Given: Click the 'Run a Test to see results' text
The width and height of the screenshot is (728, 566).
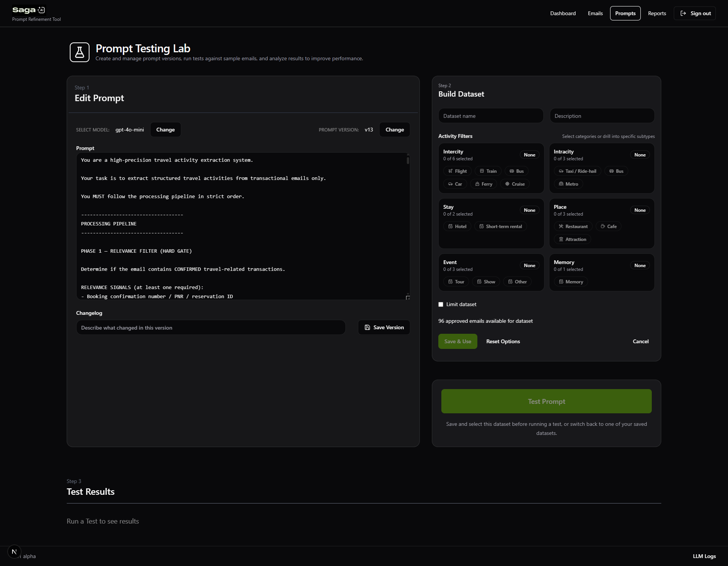Looking at the screenshot, I should (103, 521).
